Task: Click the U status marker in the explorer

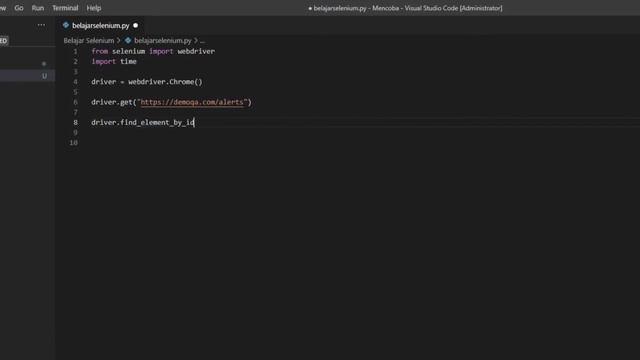Action: point(44,76)
